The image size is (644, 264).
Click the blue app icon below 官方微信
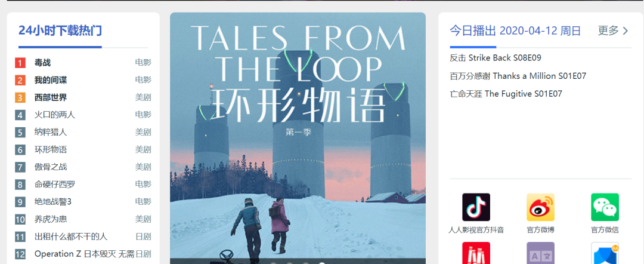tap(605, 253)
